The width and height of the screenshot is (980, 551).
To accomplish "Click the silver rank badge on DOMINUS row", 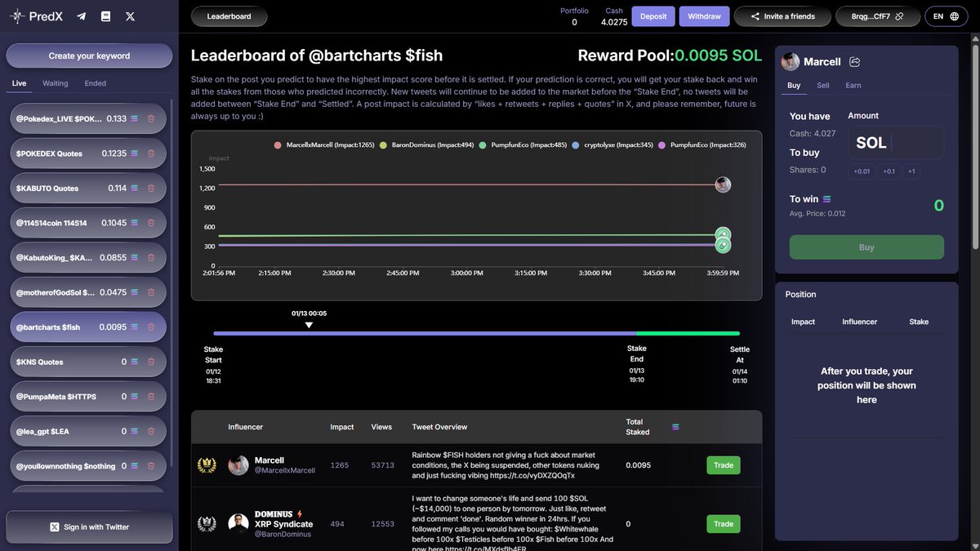I will click(x=207, y=523).
